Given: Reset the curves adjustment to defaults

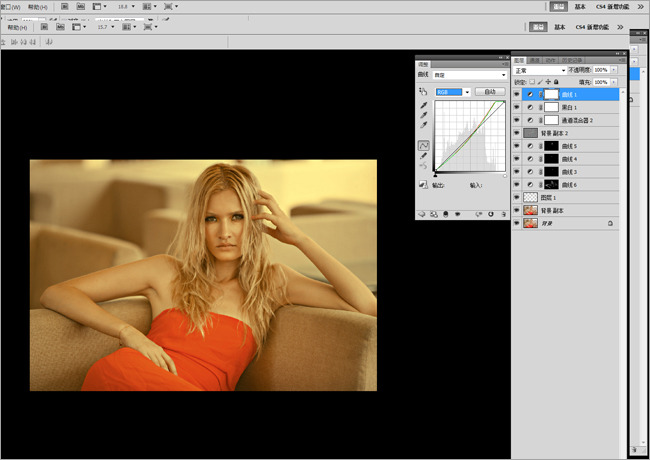Looking at the screenshot, I should click(x=491, y=214).
